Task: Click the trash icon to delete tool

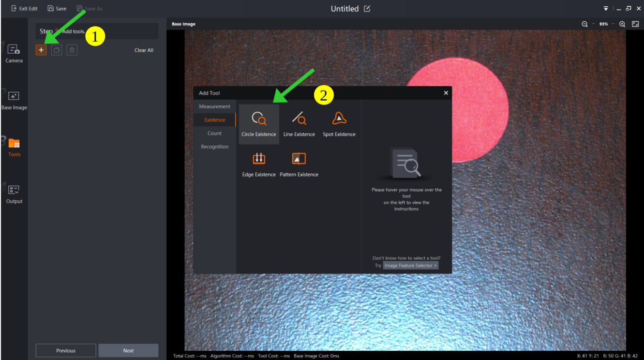Action: click(x=72, y=50)
